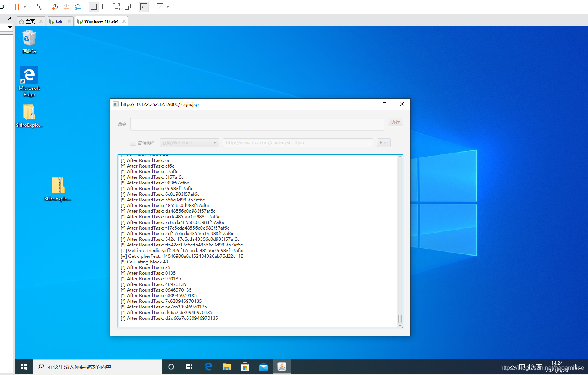Screen dimensions: 588x375
Task: Click the Java app taskbar icon
Action: pyautogui.click(x=282, y=367)
